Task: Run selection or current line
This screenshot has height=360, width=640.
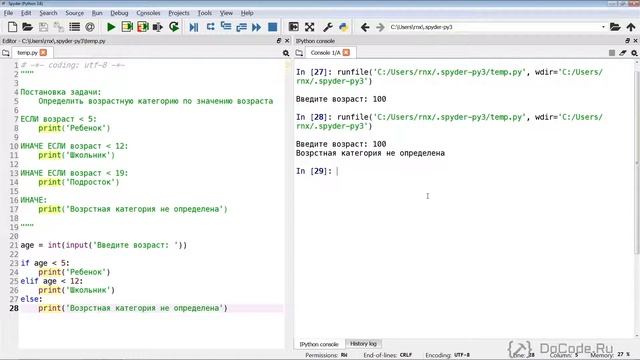Action: [x=158, y=27]
